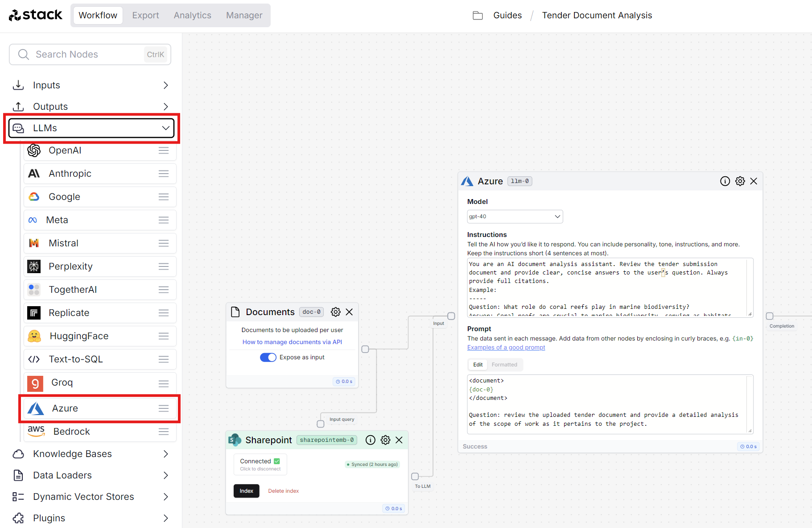The width and height of the screenshot is (812, 528).
Task: Click the Documents output connector
Action: (365, 349)
